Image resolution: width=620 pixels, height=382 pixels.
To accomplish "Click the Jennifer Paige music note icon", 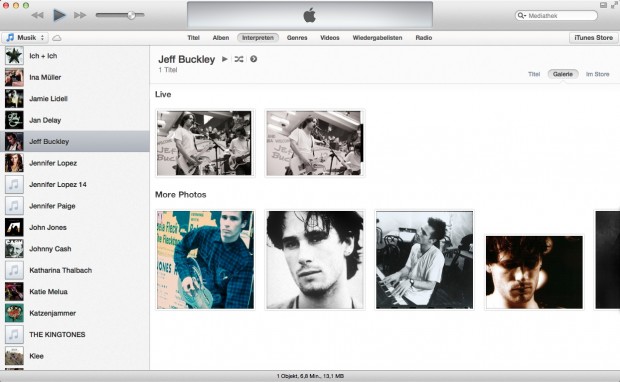I will [x=14, y=206].
